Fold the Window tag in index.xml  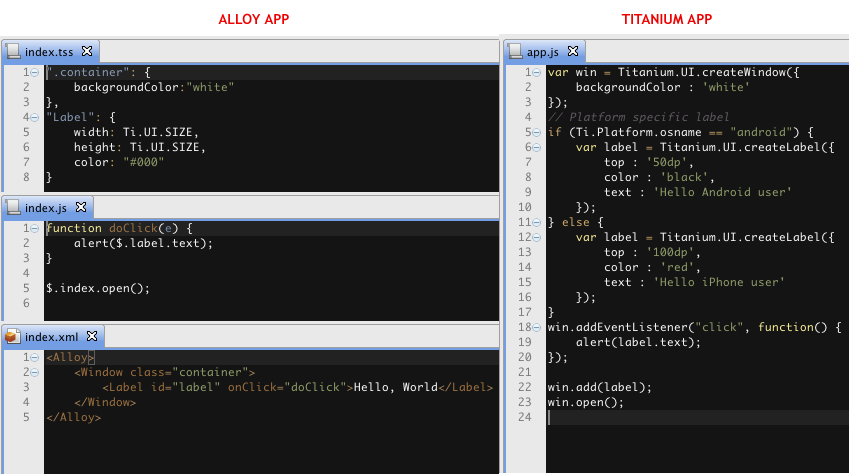tap(35, 373)
